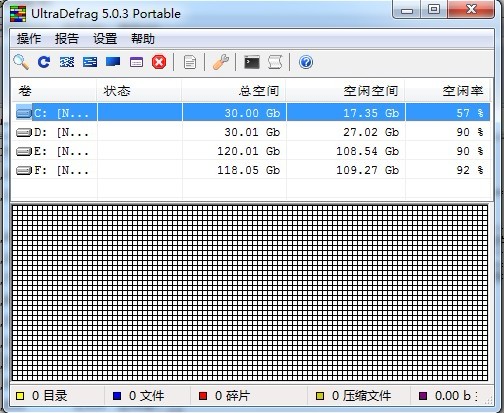The image size is (504, 413).
Task: Click the MFT optimization toolbar icon
Action: pos(136,62)
